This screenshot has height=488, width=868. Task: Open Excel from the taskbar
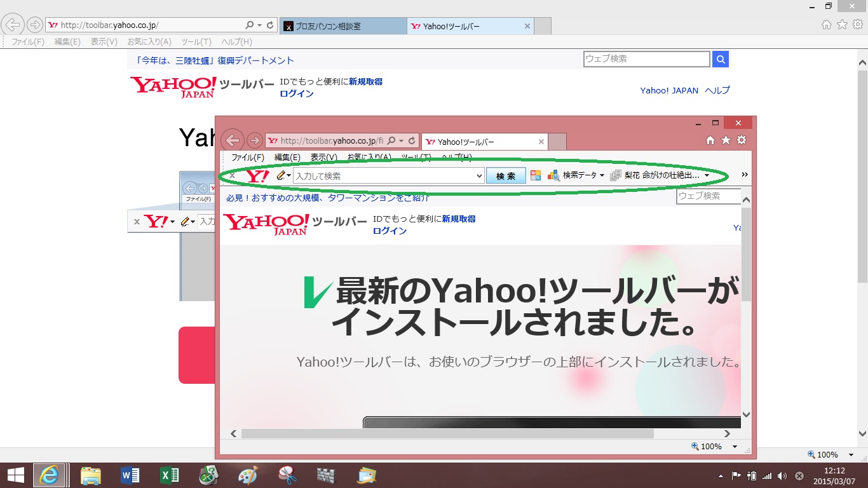[169, 475]
